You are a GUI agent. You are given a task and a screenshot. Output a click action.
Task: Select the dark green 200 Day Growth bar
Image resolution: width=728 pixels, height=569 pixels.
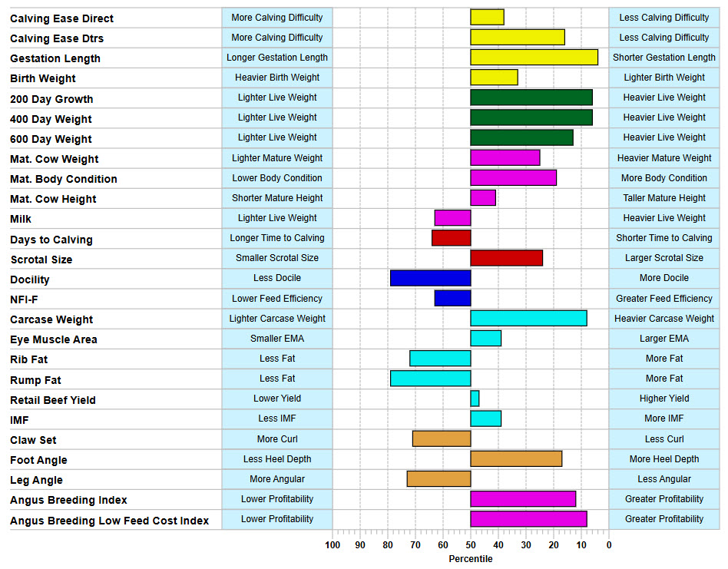[x=531, y=98]
